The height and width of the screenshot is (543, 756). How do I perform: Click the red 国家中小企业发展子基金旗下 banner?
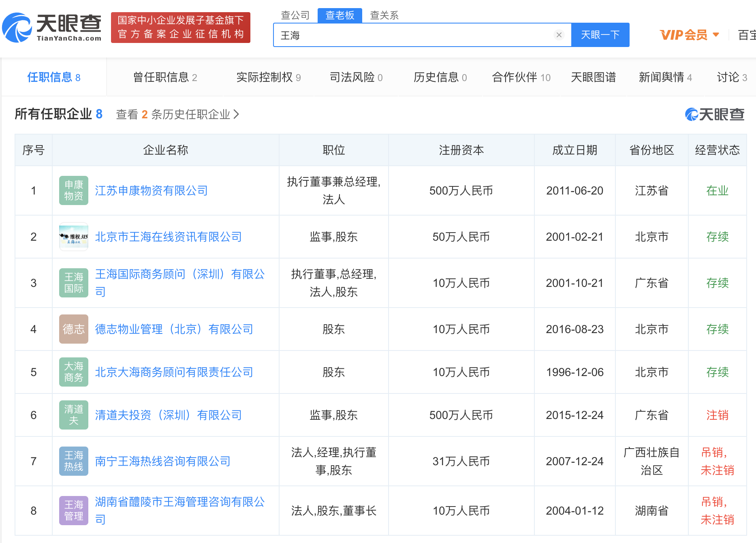pos(181,28)
